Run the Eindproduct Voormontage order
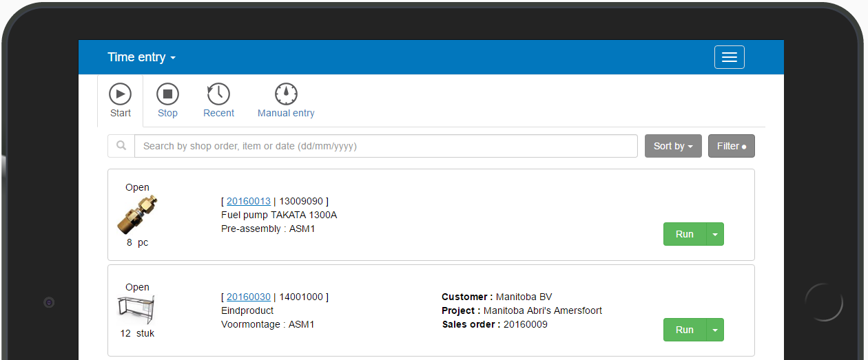Viewport: 868px width, 360px height. [684, 330]
